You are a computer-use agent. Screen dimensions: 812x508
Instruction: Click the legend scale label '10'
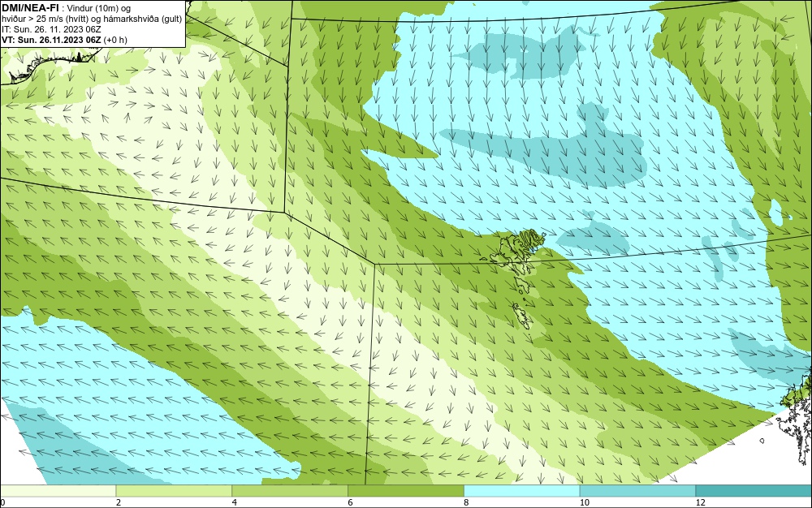(x=585, y=502)
